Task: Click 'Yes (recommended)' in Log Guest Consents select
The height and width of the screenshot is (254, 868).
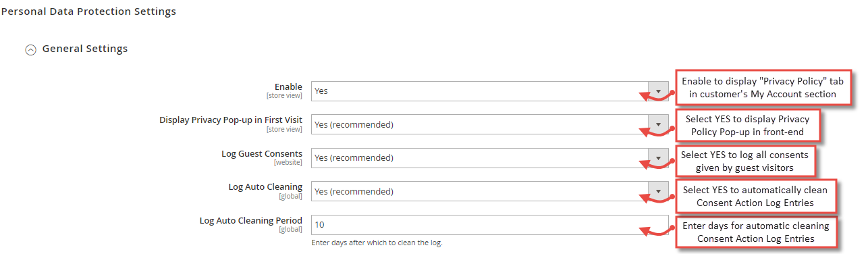Action: (x=354, y=157)
